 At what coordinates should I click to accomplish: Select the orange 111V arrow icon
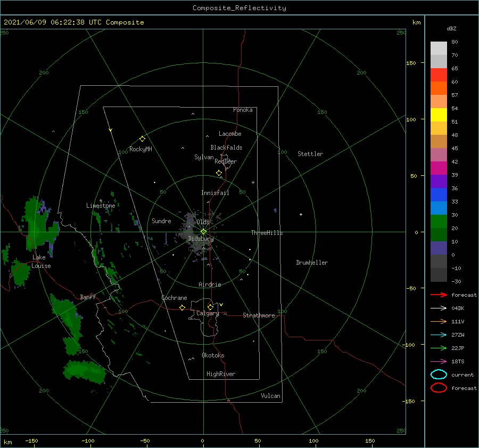tap(439, 321)
